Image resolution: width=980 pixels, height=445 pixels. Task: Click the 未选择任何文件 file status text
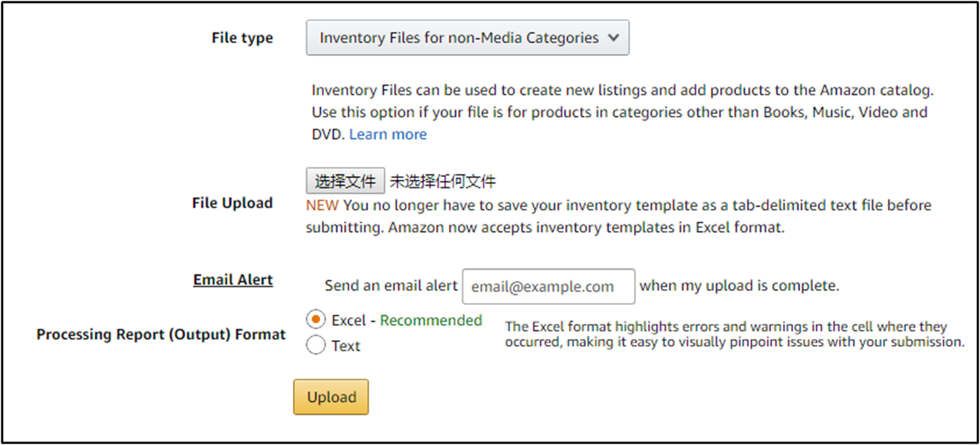[x=443, y=181]
